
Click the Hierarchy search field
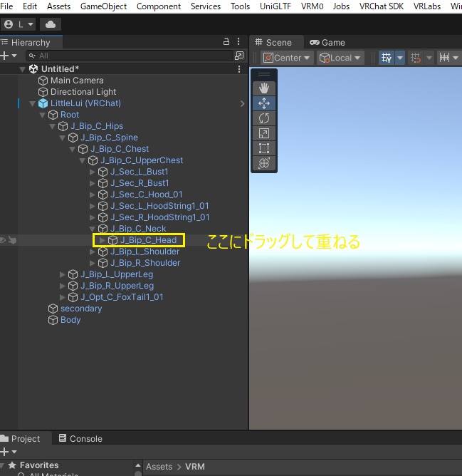[x=130, y=56]
